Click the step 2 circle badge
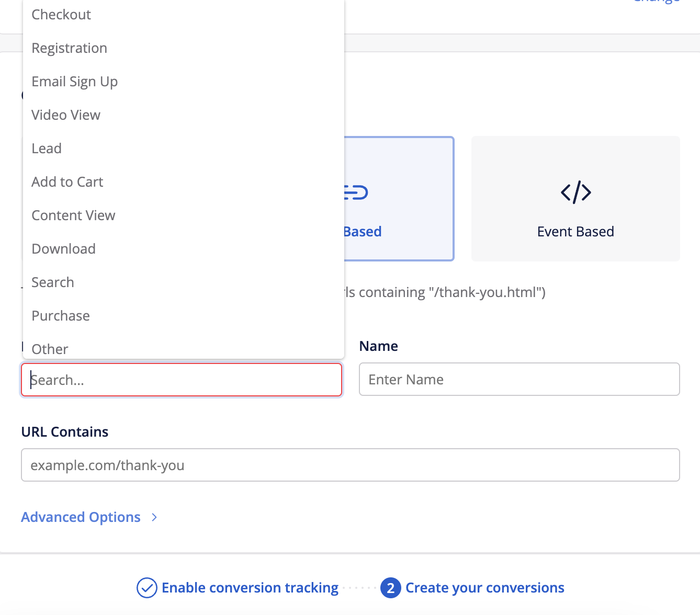700x615 pixels. point(390,588)
